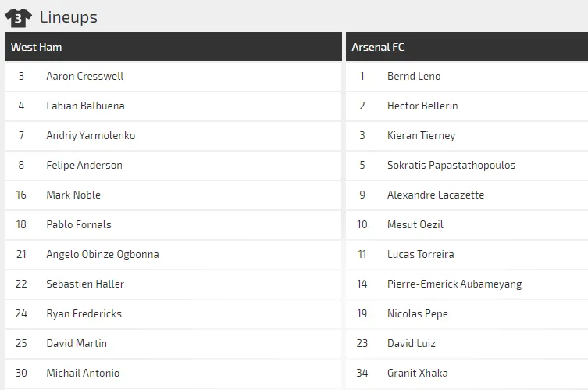The image size is (588, 390).
Task: Open Aaron Cresswell's player page
Action: pyautogui.click(x=84, y=76)
